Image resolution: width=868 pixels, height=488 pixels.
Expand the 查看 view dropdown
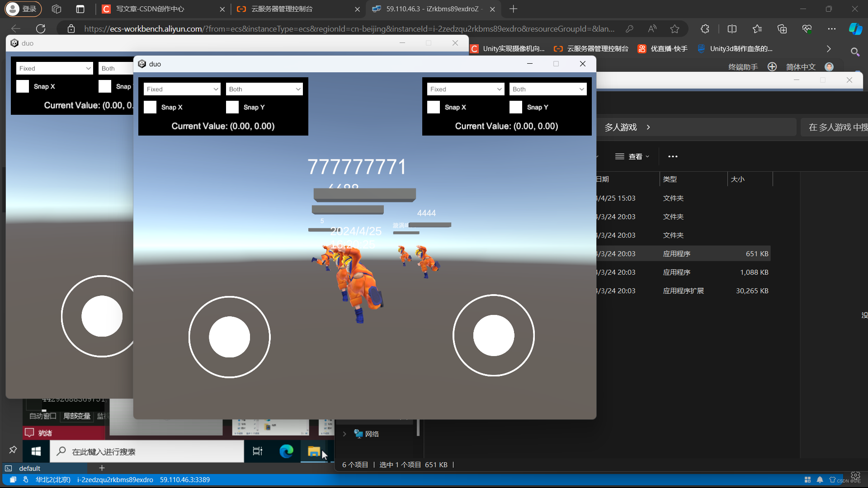pos(632,156)
